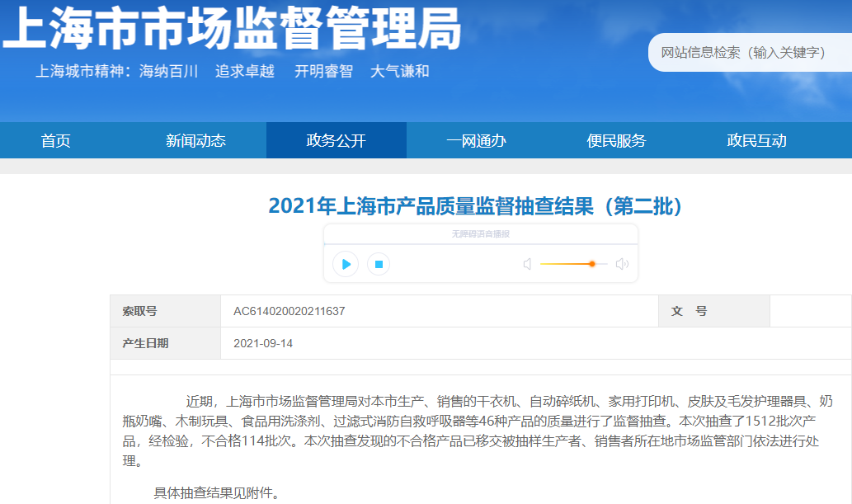The image size is (852, 504).
Task: Click the low-volume speaker icon
Action: pyautogui.click(x=527, y=264)
